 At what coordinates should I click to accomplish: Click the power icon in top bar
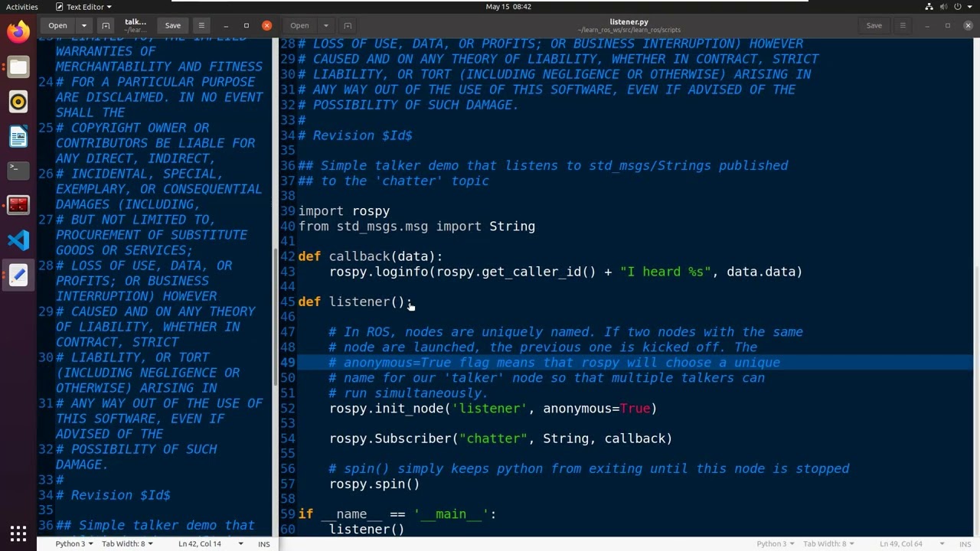pyautogui.click(x=957, y=7)
